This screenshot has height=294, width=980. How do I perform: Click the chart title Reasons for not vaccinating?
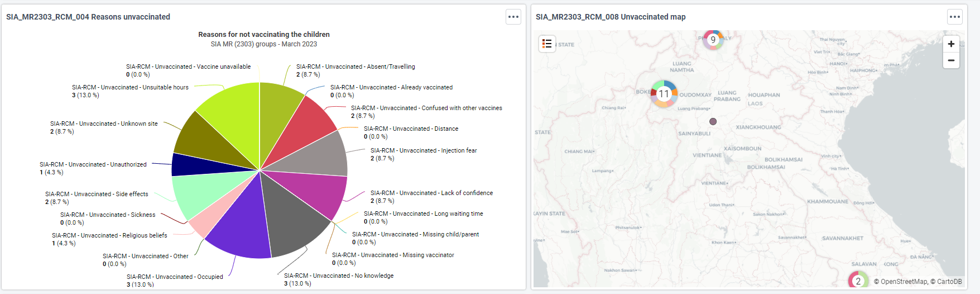[x=264, y=35]
